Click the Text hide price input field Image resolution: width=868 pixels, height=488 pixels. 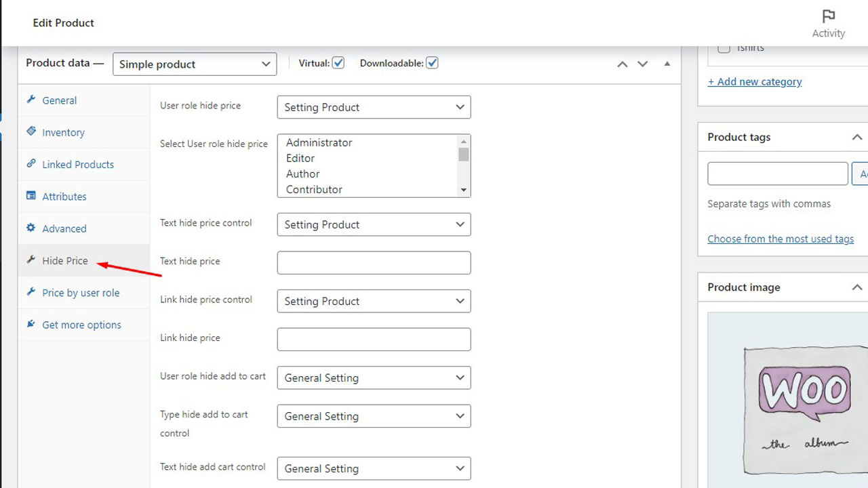[x=374, y=263]
